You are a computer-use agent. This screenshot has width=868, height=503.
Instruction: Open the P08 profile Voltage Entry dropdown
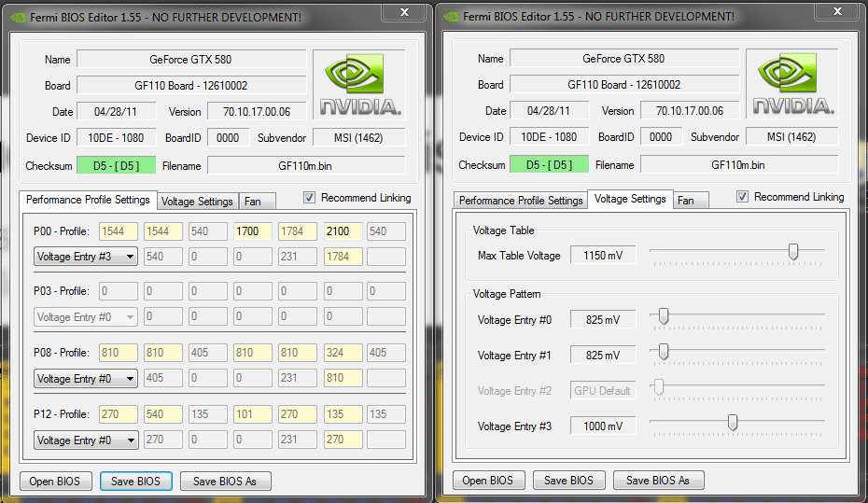(x=86, y=379)
